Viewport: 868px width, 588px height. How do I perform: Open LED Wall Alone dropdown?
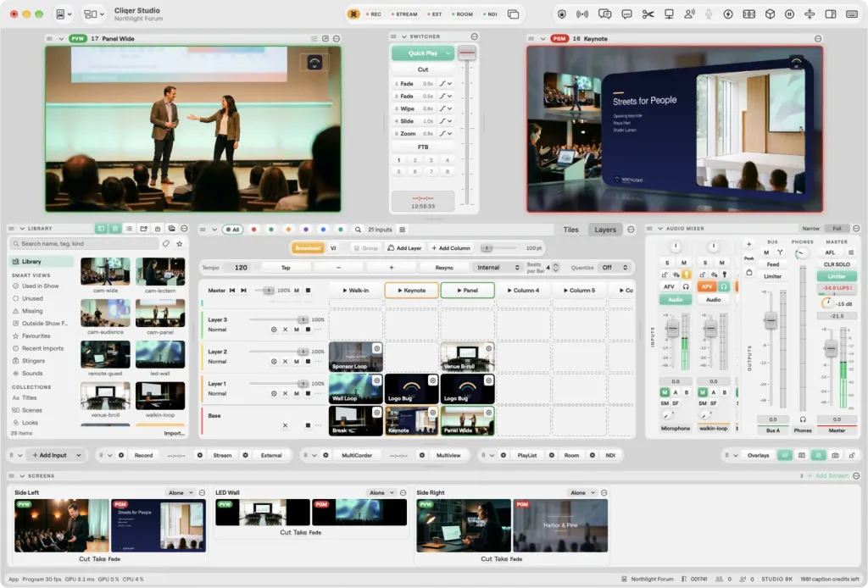point(381,493)
